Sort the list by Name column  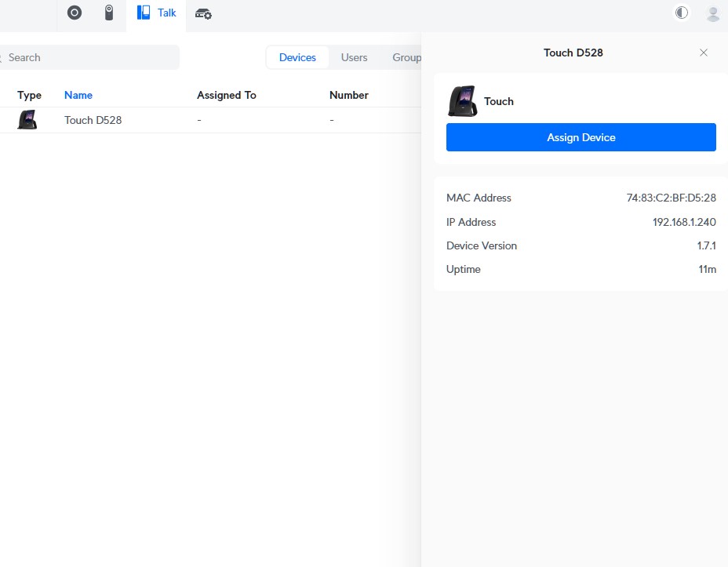click(78, 95)
